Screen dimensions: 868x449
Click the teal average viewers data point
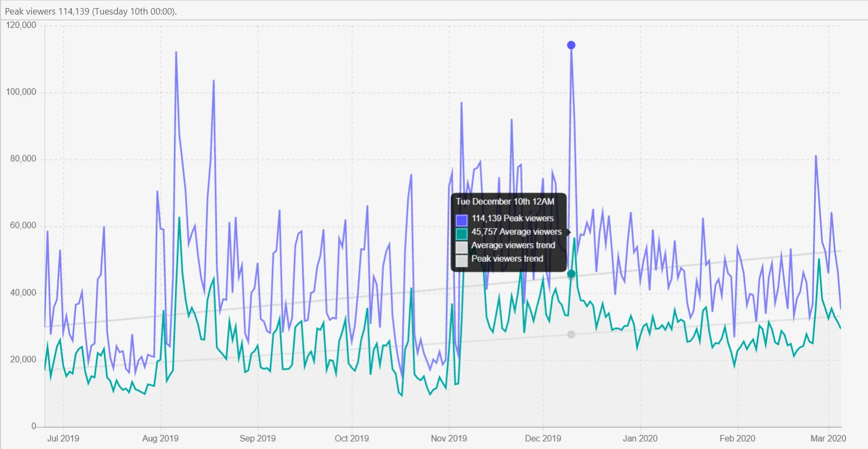[571, 274]
